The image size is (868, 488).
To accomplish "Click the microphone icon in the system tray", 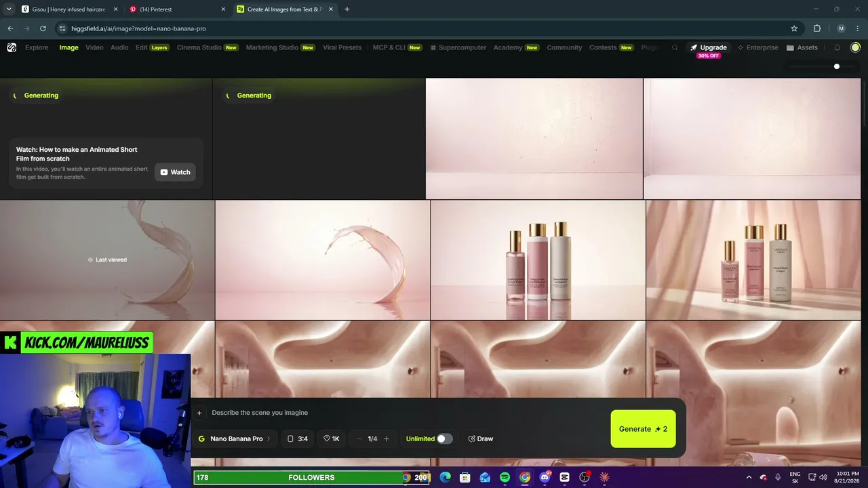I will [778, 477].
